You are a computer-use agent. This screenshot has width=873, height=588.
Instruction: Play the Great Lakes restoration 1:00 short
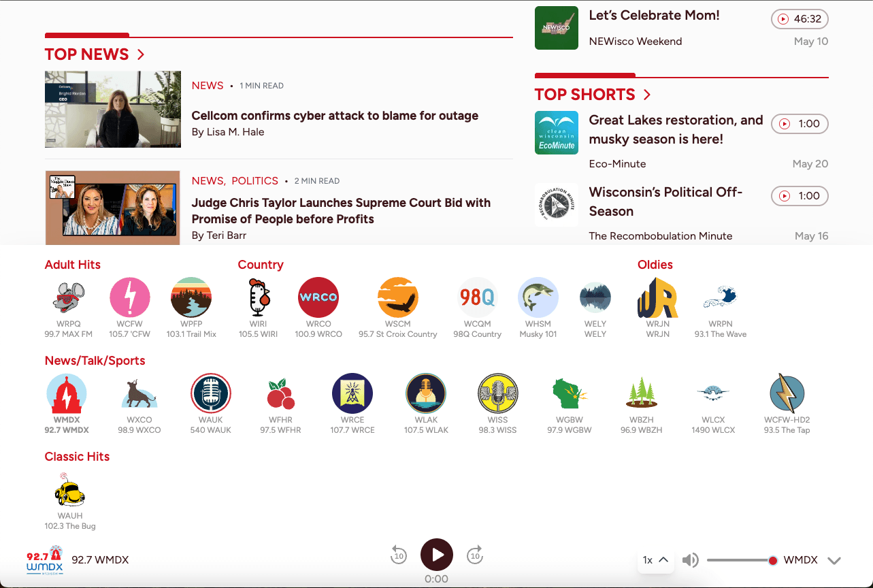pos(800,124)
